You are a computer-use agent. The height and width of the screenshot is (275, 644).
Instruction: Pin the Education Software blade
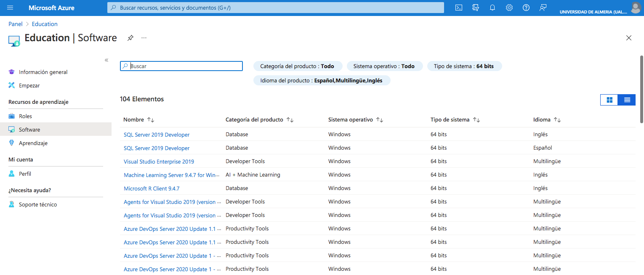coord(130,38)
